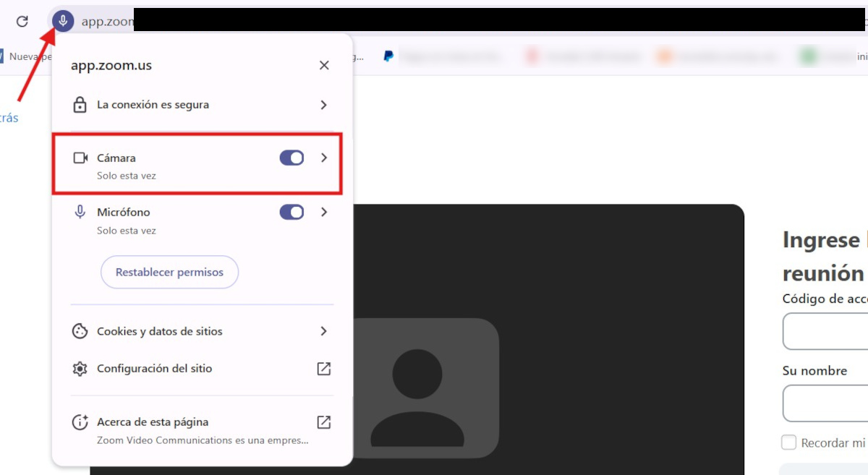
Task: Select the camera icon in the permissions popup
Action: (x=80, y=158)
